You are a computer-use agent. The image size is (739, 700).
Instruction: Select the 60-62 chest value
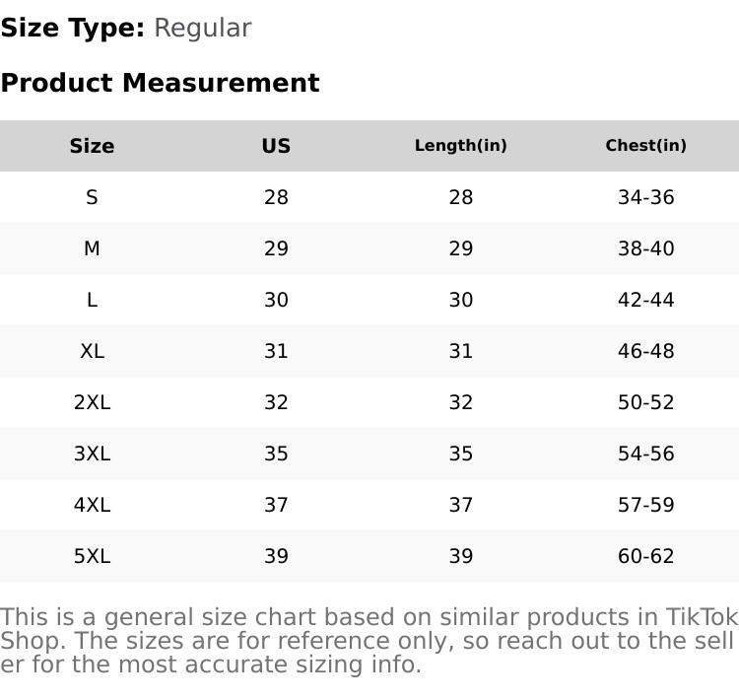click(x=645, y=556)
